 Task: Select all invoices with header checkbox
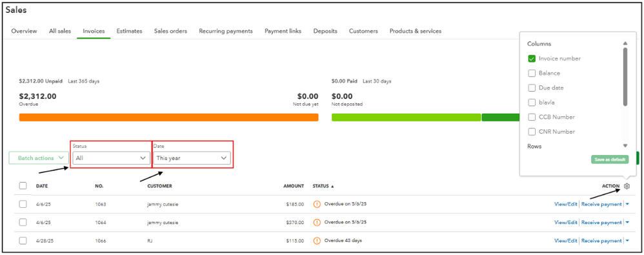click(x=23, y=186)
